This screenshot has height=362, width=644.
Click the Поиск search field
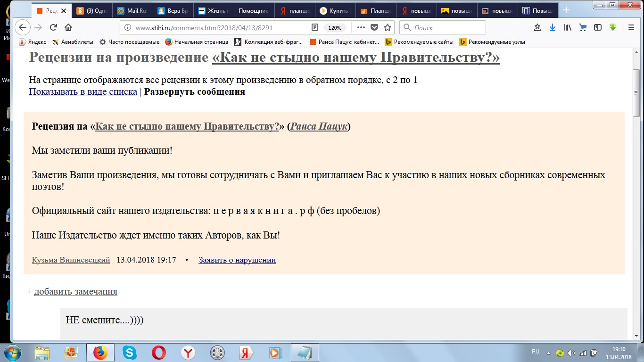click(442, 27)
